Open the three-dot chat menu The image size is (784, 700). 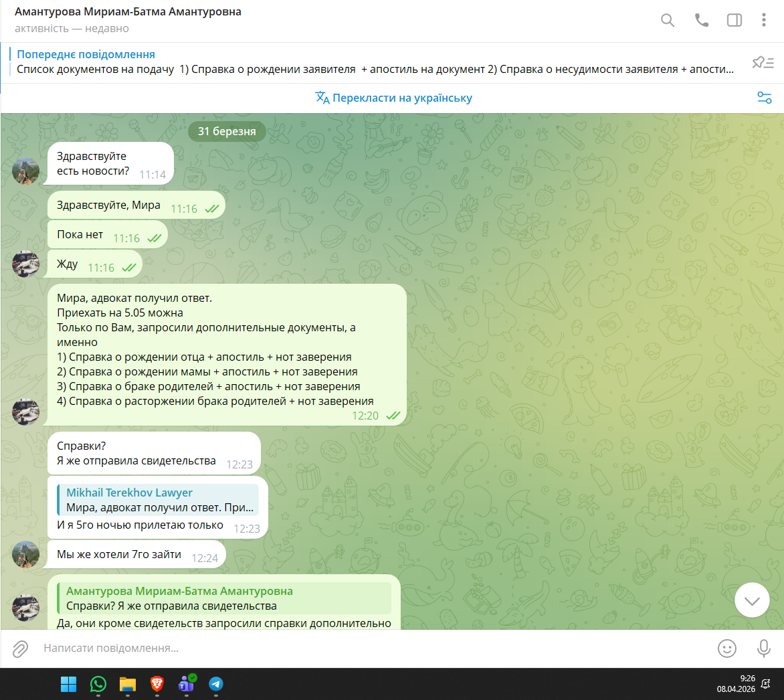click(763, 20)
